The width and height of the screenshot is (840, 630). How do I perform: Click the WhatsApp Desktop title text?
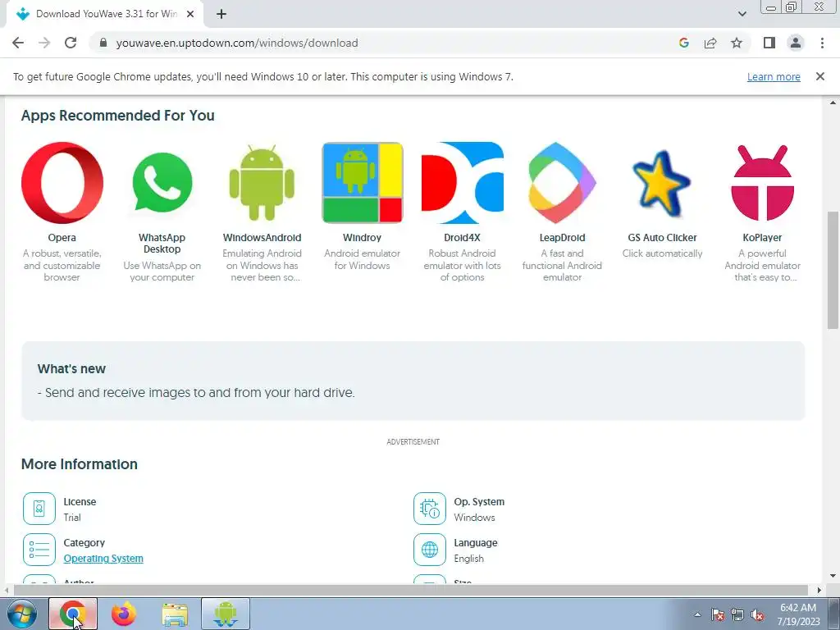[x=162, y=243]
